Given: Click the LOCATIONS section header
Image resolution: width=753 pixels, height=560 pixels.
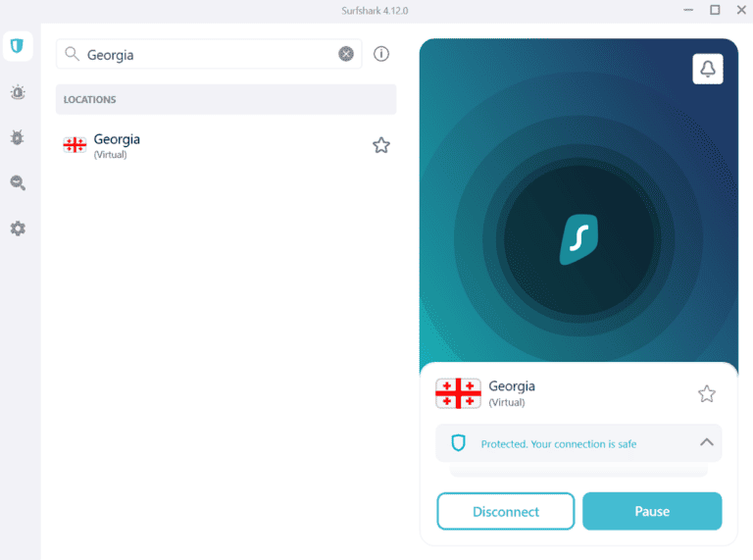Looking at the screenshot, I should 226,99.
